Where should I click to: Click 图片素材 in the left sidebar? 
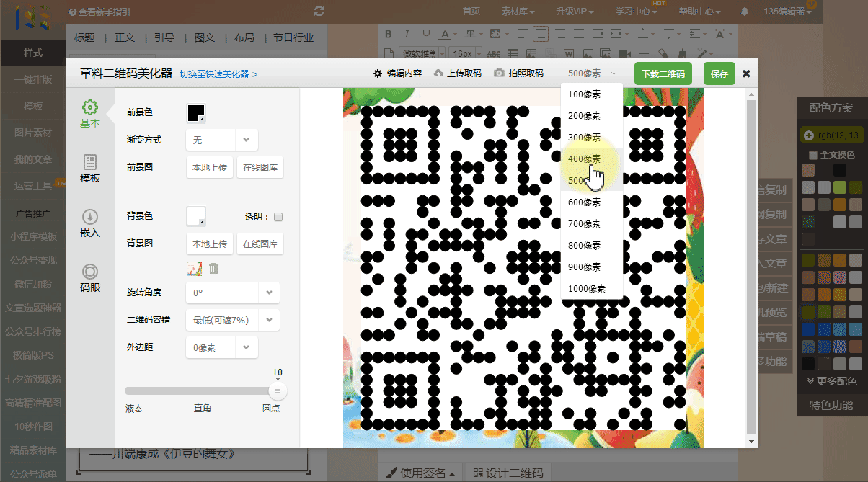pyautogui.click(x=33, y=133)
